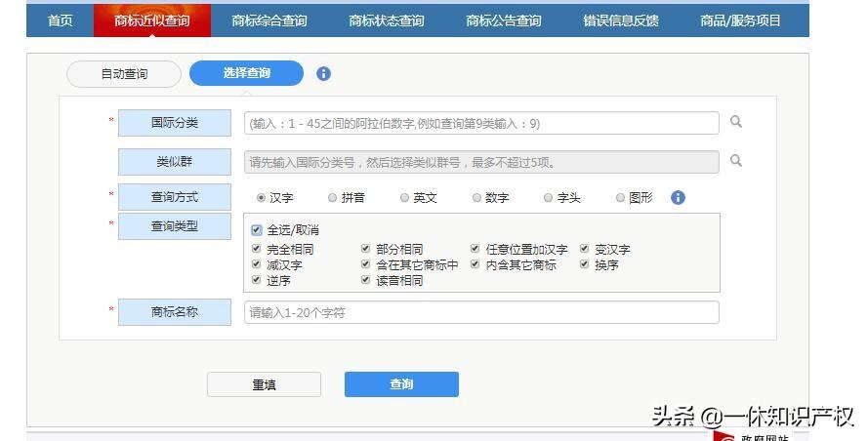Select the 英文 query method radio
The height and width of the screenshot is (441, 868).
pos(404,197)
